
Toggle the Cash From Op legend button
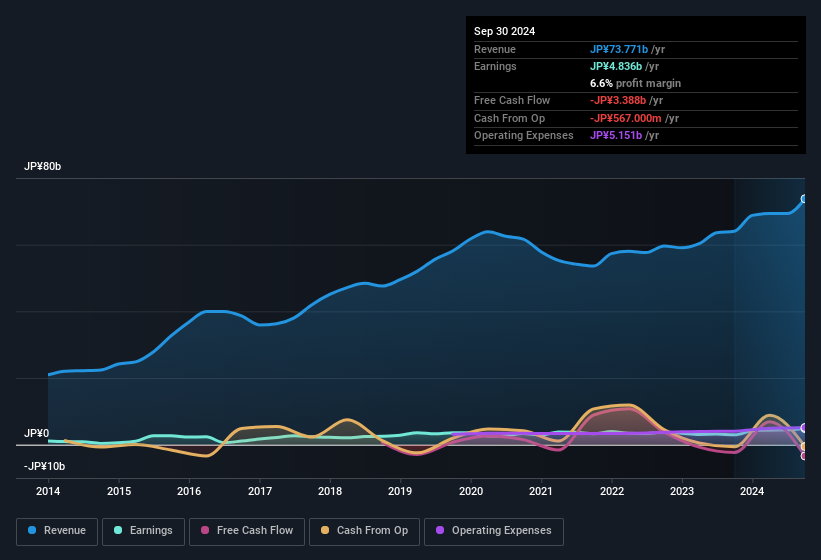364,531
